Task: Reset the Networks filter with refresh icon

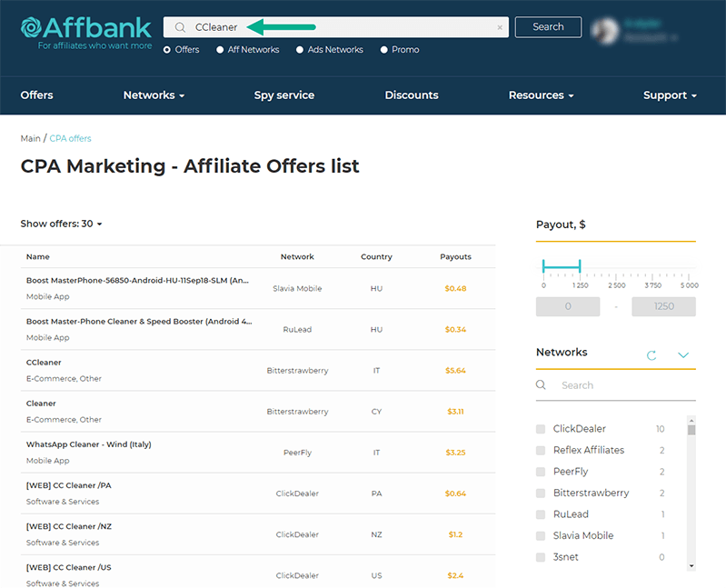Action: [x=651, y=355]
